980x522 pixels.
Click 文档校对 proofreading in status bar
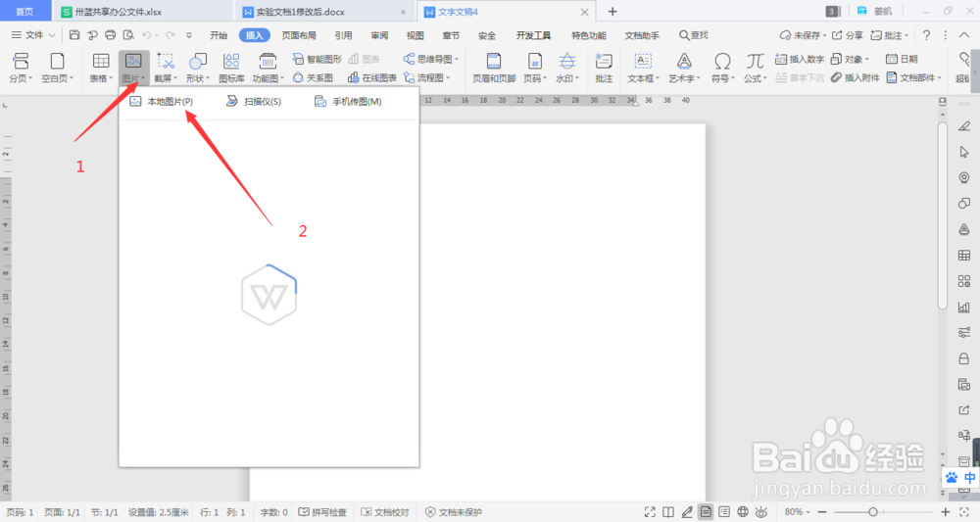(x=385, y=512)
